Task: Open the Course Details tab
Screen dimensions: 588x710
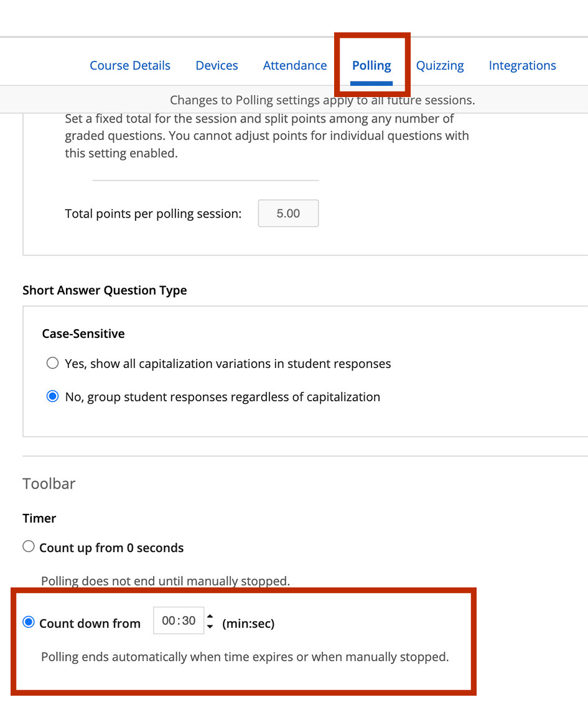Action: pos(130,66)
